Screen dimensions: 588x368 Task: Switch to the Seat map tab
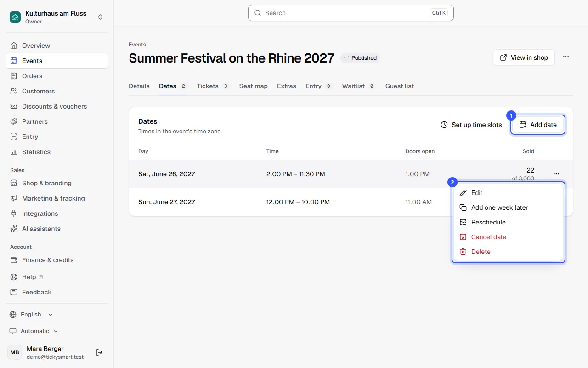point(254,86)
